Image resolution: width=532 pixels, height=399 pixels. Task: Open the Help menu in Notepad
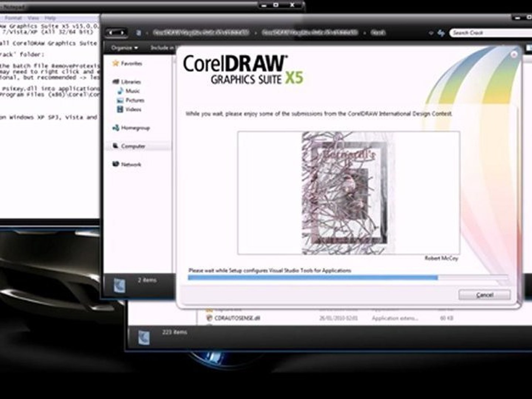(50, 18)
